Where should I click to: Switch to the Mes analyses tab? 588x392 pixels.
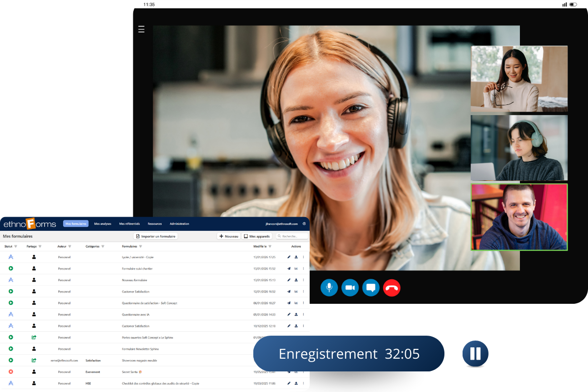pyautogui.click(x=103, y=224)
